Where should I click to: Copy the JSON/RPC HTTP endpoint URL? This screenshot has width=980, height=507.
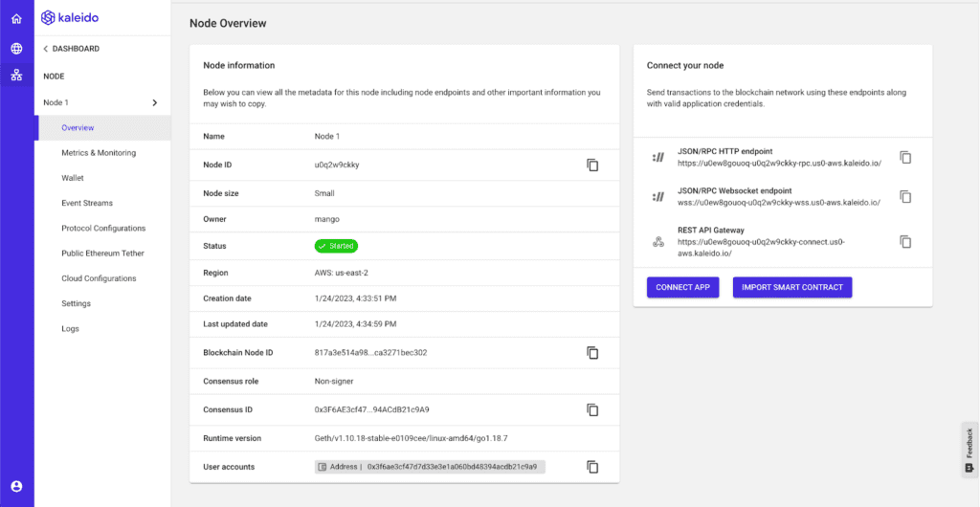[x=905, y=158]
